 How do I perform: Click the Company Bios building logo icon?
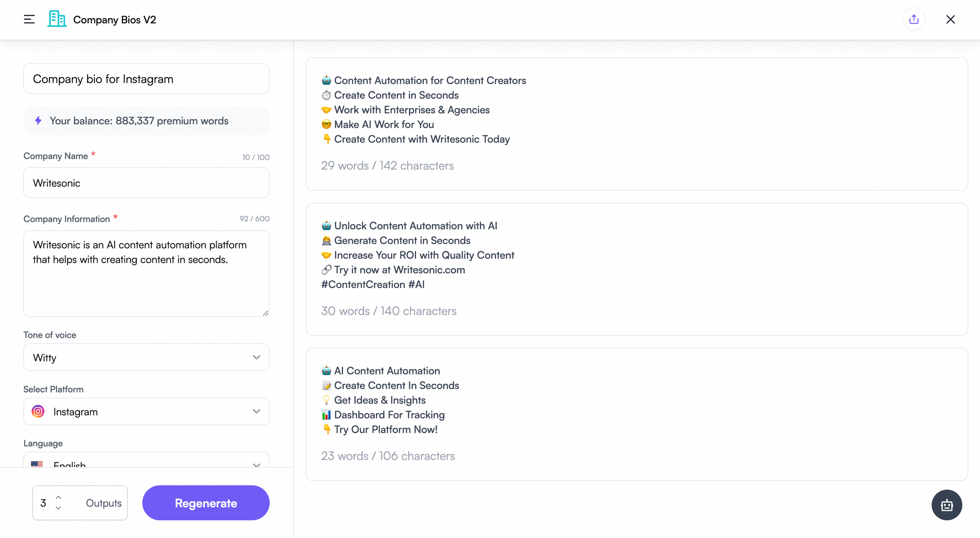(57, 19)
